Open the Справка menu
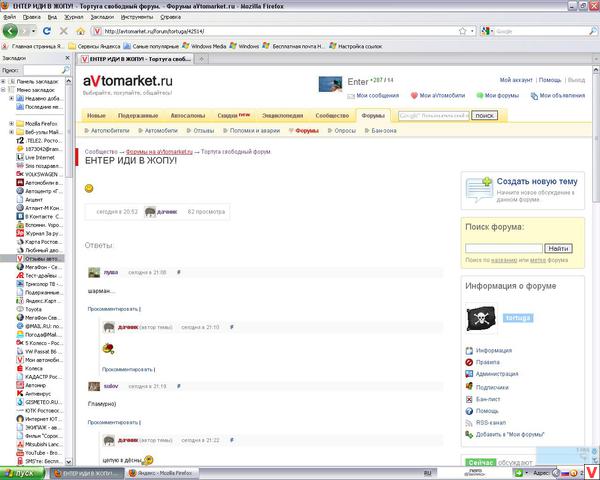This screenshot has width=600, height=480. point(170,17)
